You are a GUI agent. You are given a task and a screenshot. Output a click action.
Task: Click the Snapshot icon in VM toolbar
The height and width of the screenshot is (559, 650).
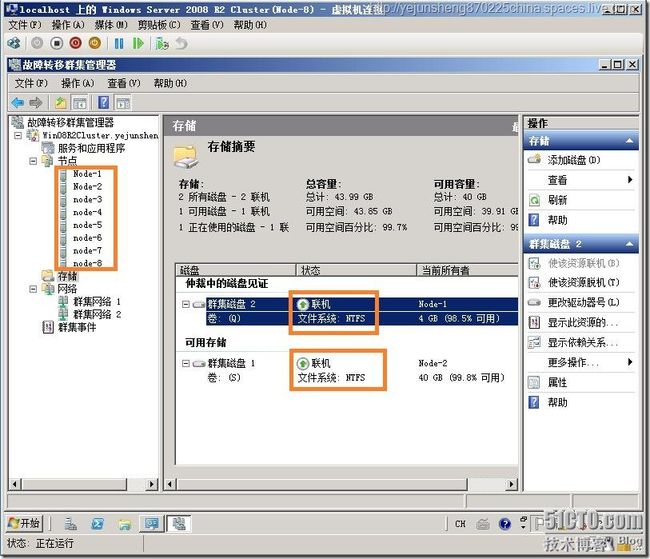pyautogui.click(x=162, y=43)
